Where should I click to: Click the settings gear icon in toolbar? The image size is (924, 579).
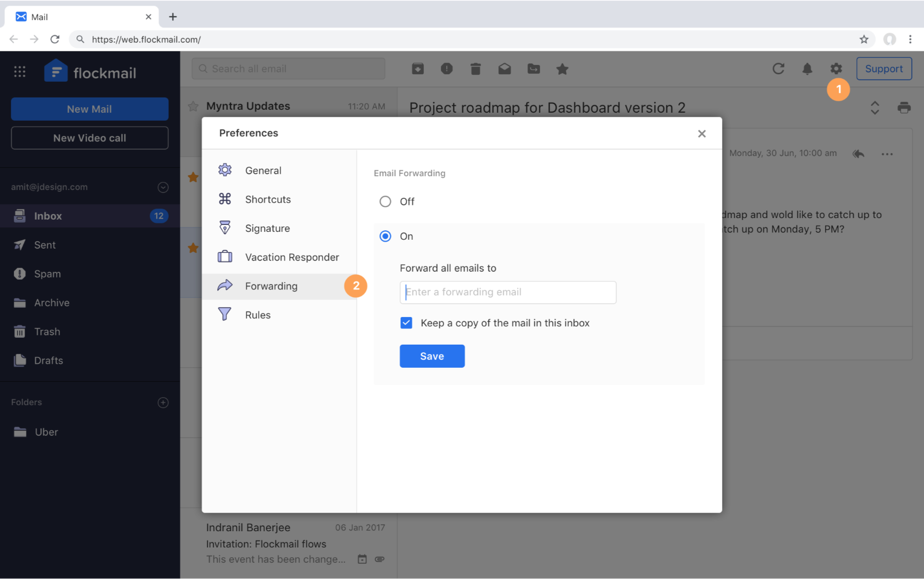click(836, 69)
